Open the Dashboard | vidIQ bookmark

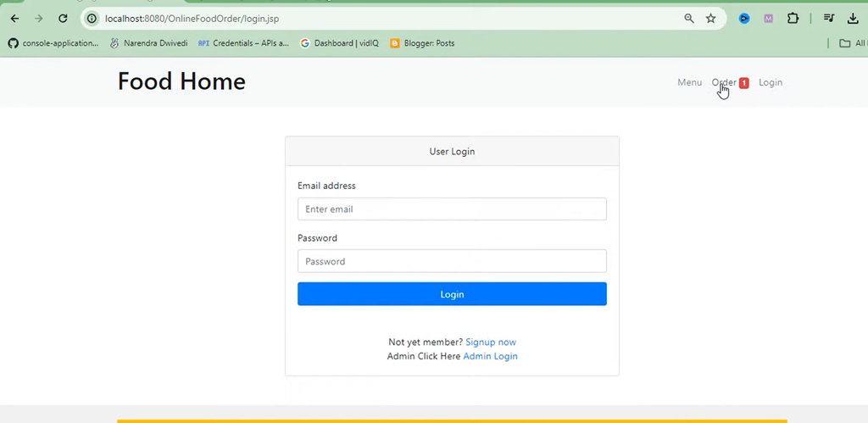[339, 43]
